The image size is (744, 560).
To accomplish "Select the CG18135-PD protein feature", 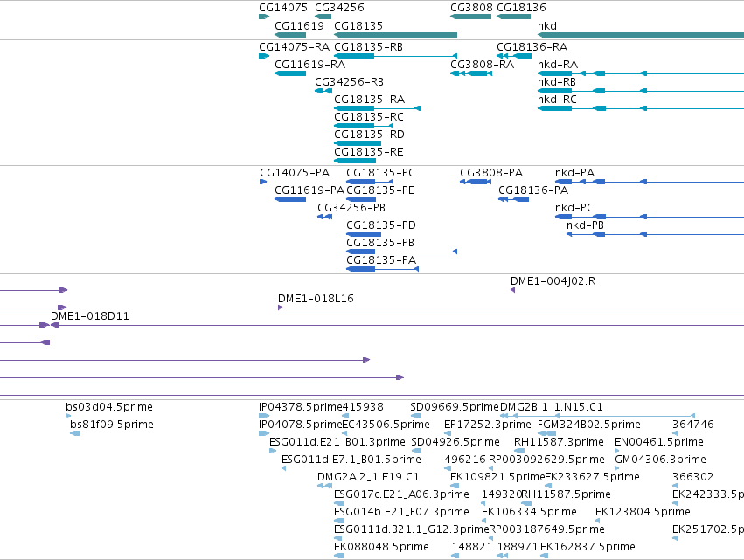I will click(364, 234).
